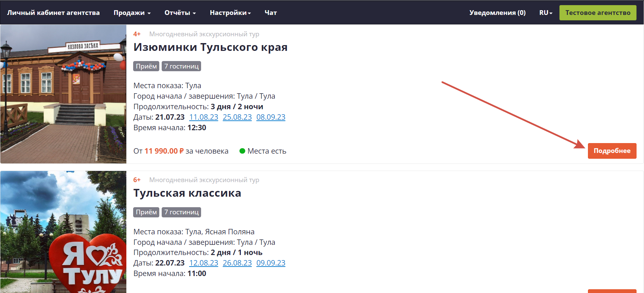Expand the Продажи dropdown menu
The height and width of the screenshot is (293, 644).
(132, 13)
